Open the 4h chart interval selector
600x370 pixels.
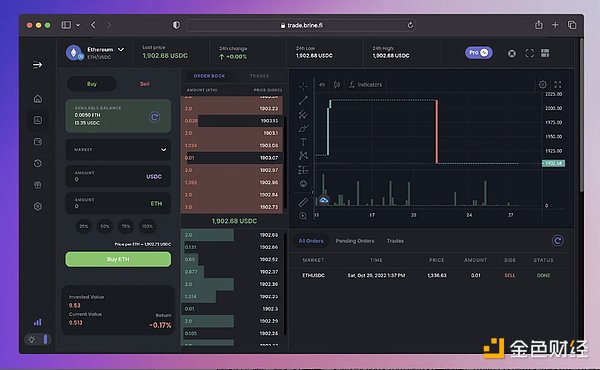(322, 85)
